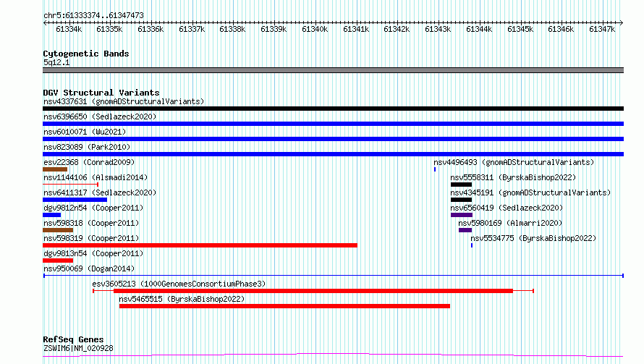Select the nsv6396650 Sedlazeck2020 blue bar
644x364 pixels.
click(333, 124)
